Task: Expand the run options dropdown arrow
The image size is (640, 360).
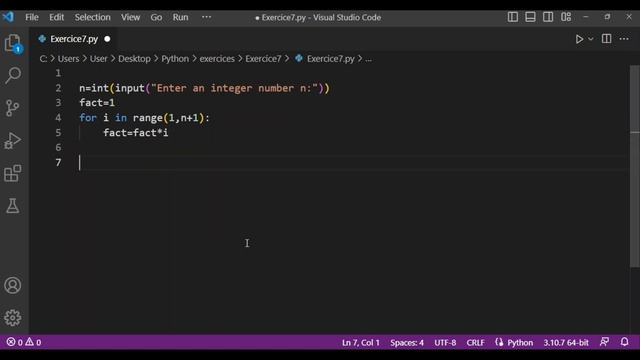Action: tap(591, 39)
